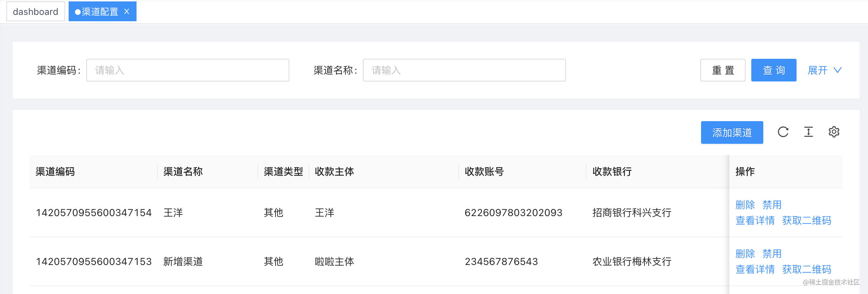Delete the 王洋 channel row
The image size is (868, 294).
745,205
